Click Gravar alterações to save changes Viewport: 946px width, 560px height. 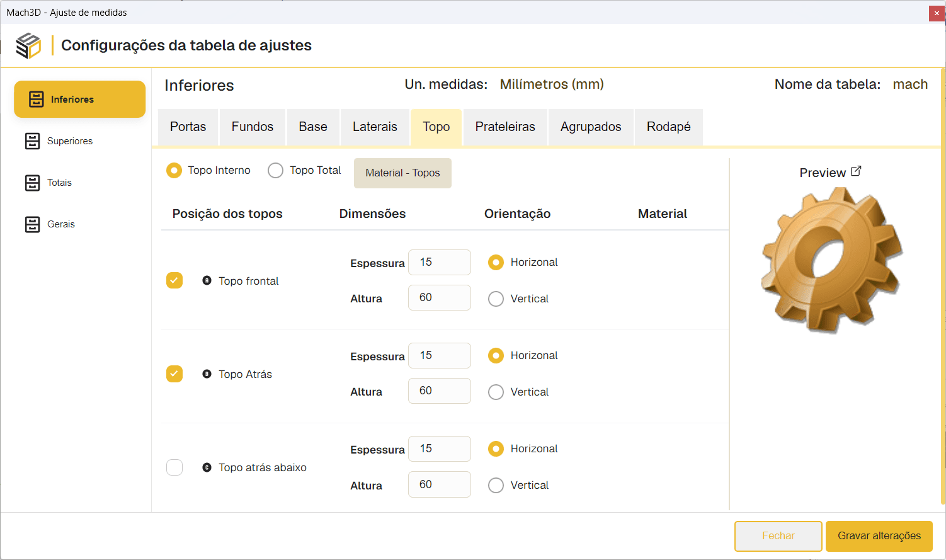click(879, 536)
